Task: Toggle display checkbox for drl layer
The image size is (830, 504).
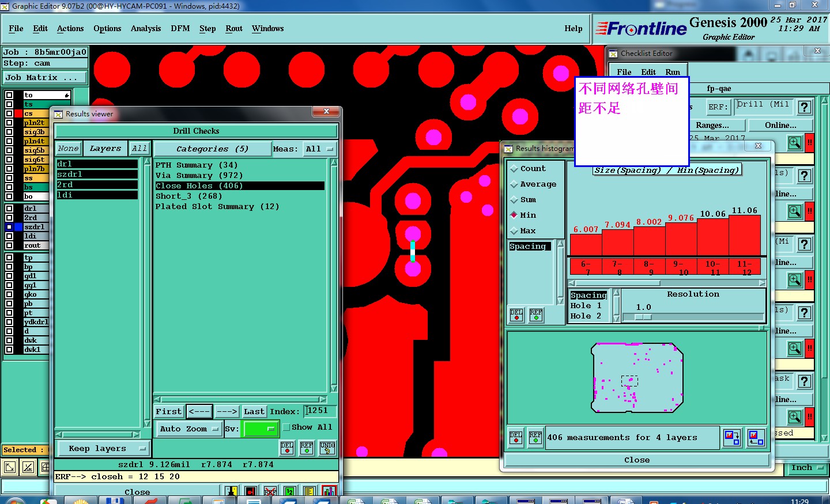Action: coord(9,209)
